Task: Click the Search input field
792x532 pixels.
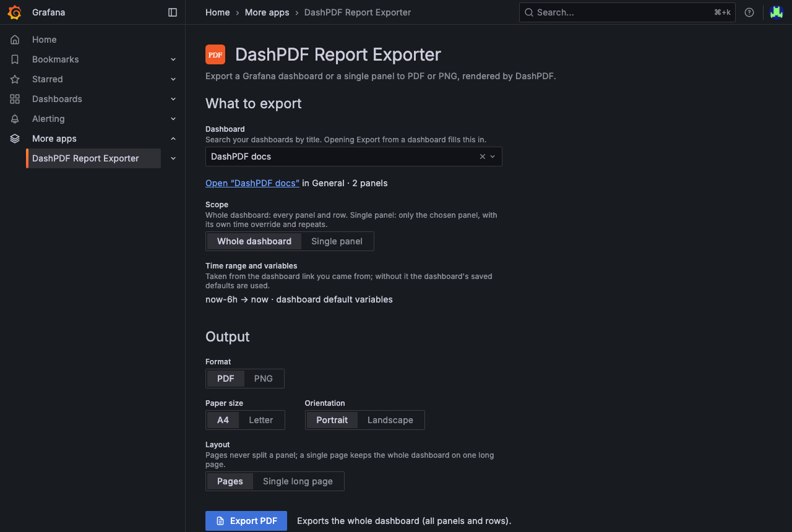Action: click(627, 12)
